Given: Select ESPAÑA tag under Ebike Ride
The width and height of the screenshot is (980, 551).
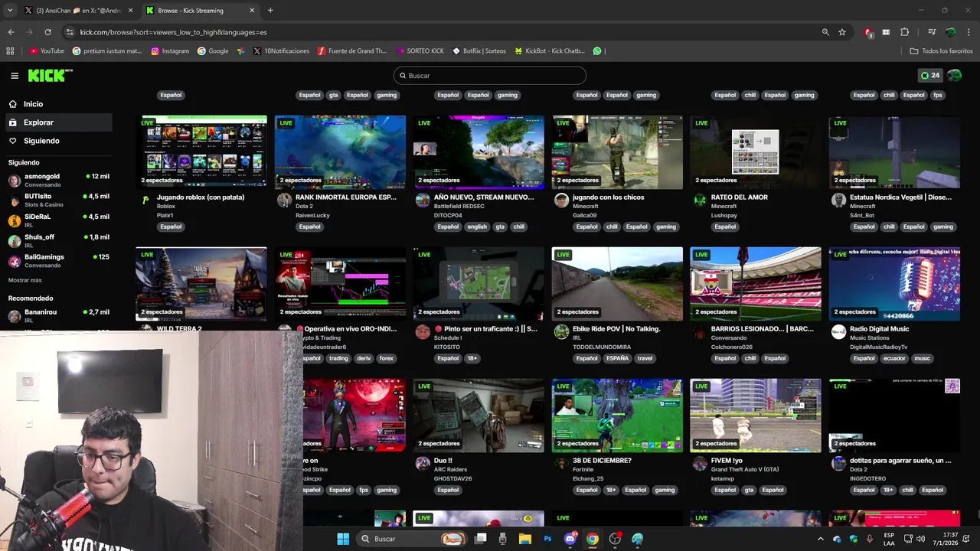Looking at the screenshot, I should (x=617, y=358).
